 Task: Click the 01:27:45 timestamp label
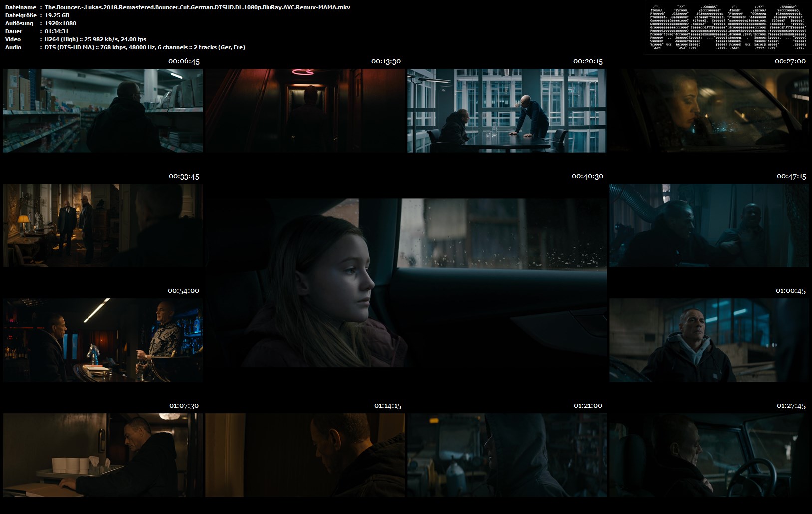(791, 406)
